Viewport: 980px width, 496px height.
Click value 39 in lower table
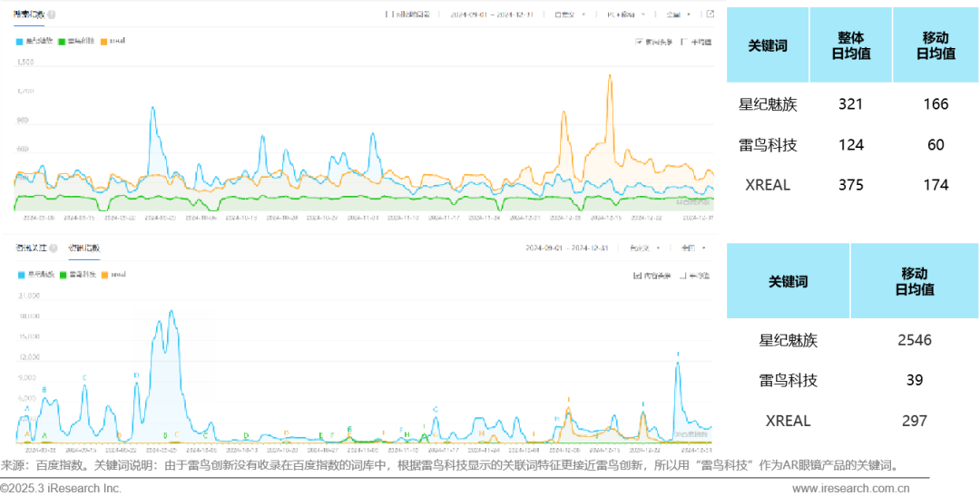[x=915, y=381]
